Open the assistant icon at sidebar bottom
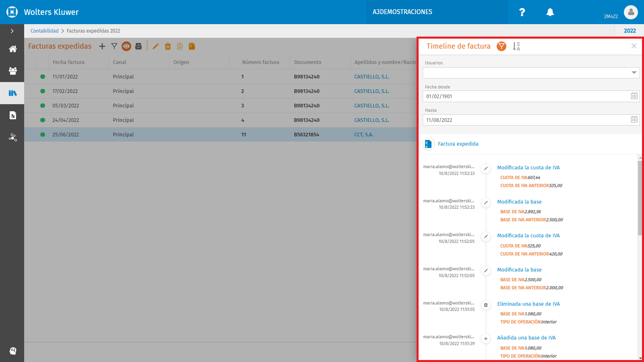This screenshot has width=644, height=362. click(x=13, y=351)
